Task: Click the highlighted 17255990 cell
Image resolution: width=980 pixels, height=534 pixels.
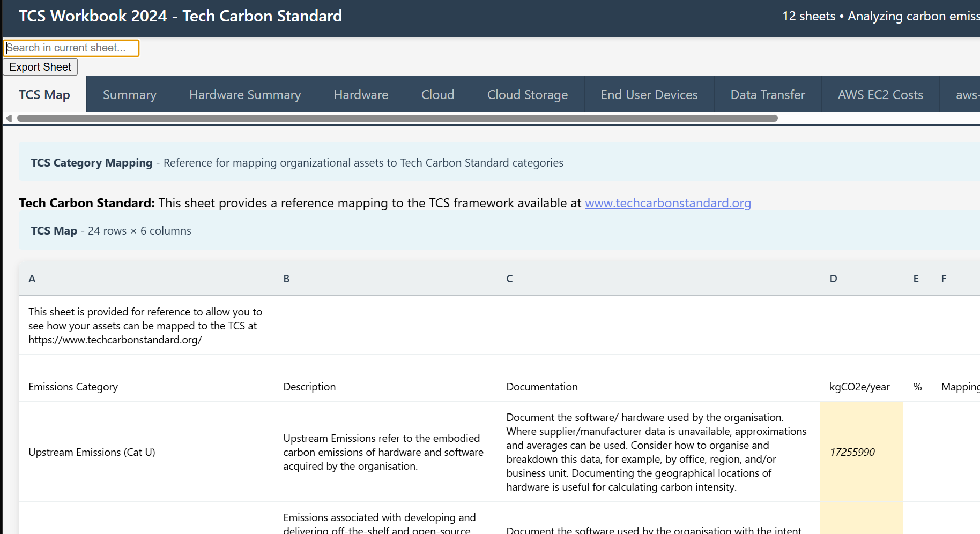Action: click(852, 452)
